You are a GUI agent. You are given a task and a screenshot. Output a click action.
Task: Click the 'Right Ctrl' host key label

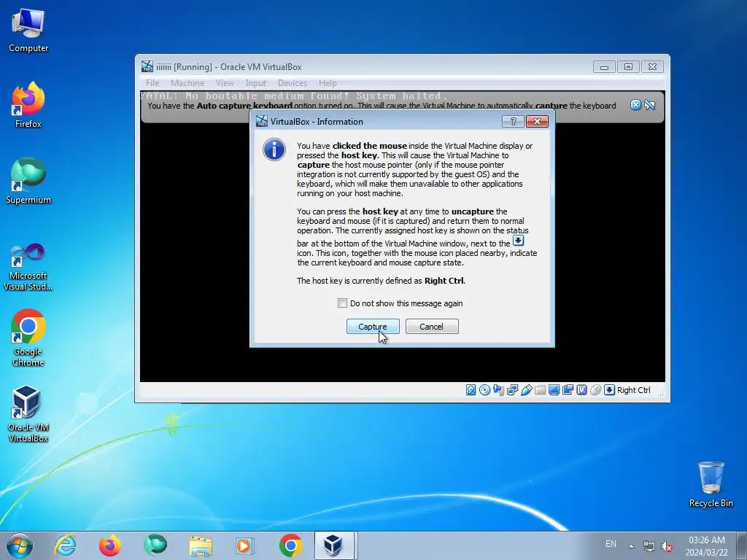[634, 390]
